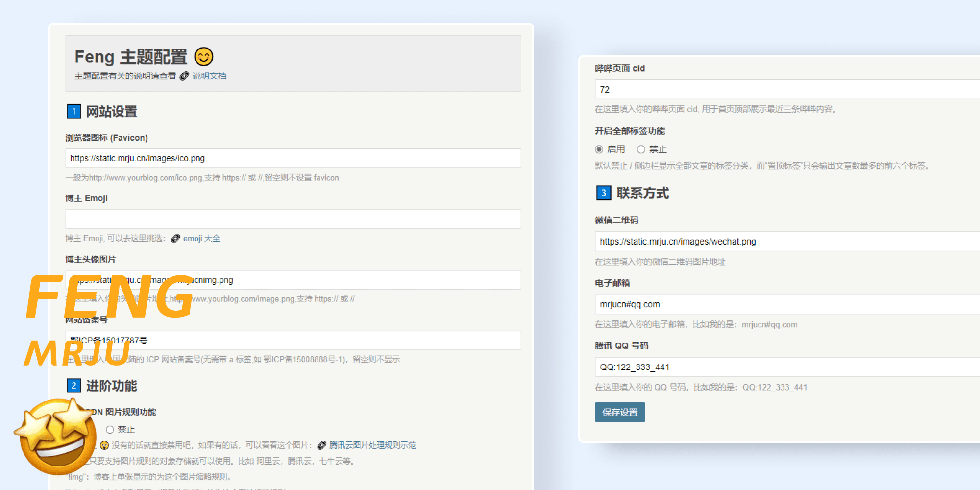The height and width of the screenshot is (490, 980).
Task: Click the blue number 2 badge by 进阶功能
Action: [73, 386]
